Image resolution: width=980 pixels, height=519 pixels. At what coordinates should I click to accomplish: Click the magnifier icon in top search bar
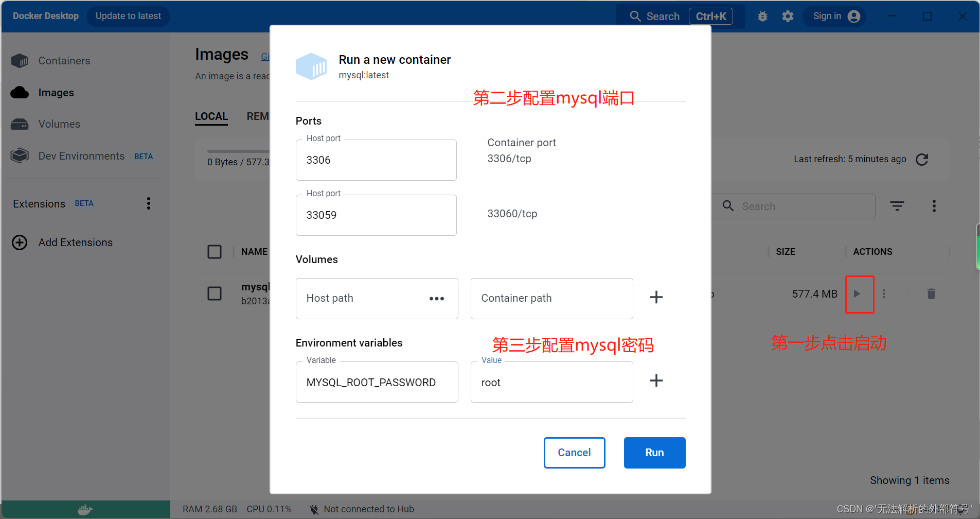[635, 16]
